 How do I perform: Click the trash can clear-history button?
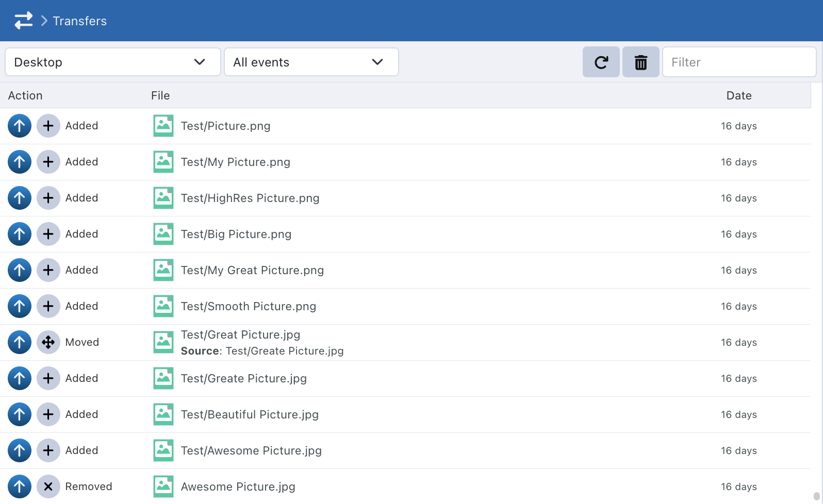point(640,62)
